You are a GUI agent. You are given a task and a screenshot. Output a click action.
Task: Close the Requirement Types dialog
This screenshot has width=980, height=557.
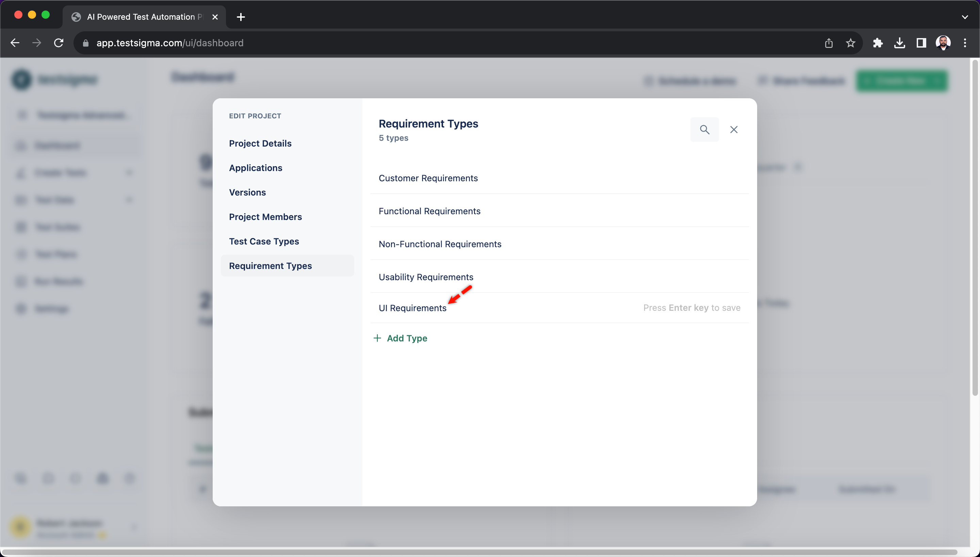coord(734,129)
